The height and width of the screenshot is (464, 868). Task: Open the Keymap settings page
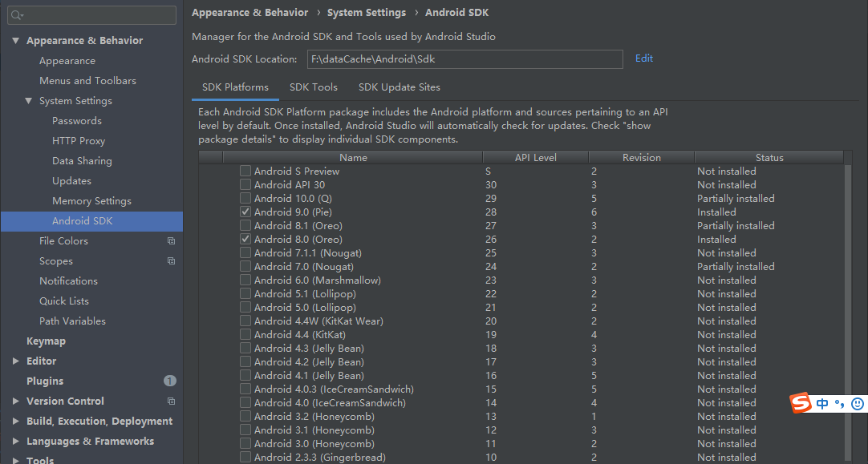click(x=46, y=341)
